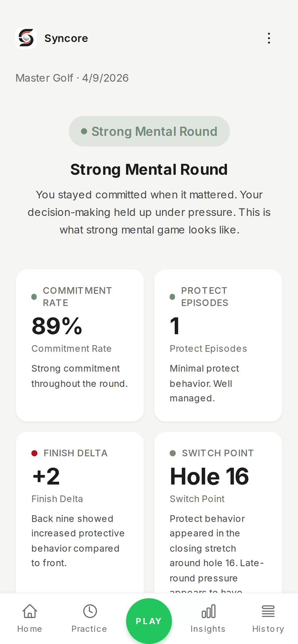Tap the green PLAY button
This screenshot has height=644, width=298.
coord(149,620)
